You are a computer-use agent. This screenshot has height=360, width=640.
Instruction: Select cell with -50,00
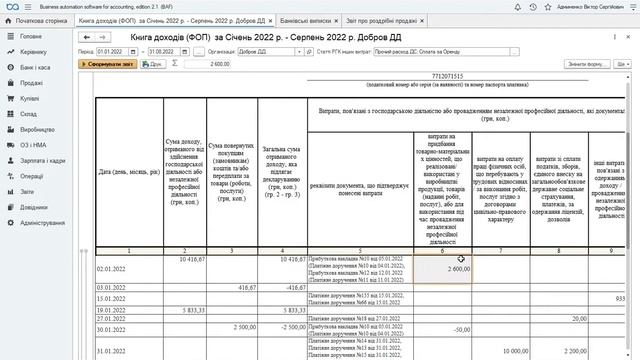pyautogui.click(x=442, y=330)
